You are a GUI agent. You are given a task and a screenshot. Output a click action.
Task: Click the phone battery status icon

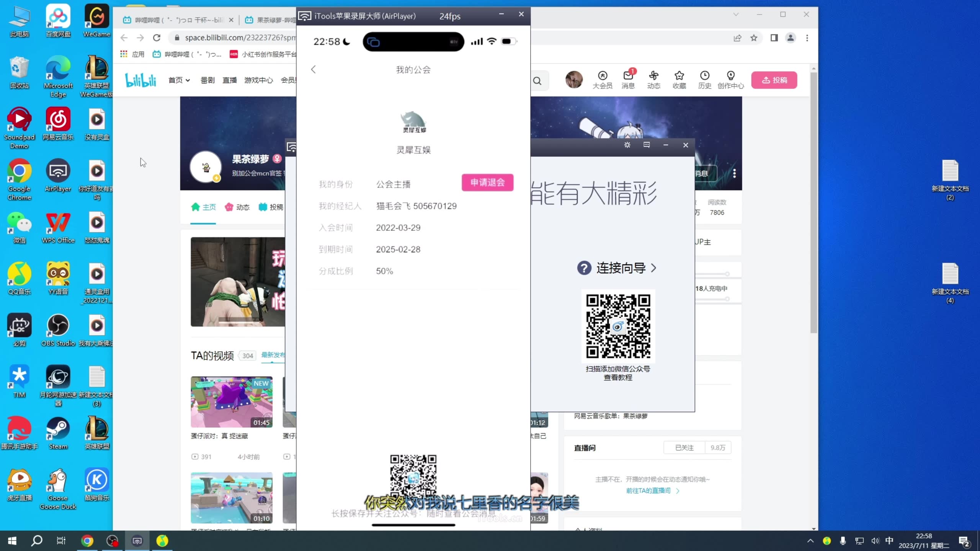click(509, 42)
